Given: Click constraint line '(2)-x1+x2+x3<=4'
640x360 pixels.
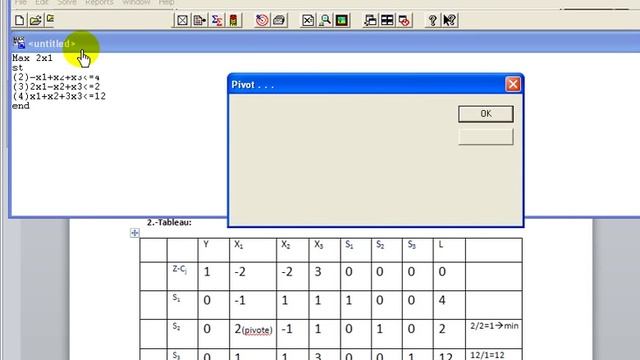Looking at the screenshot, I should [x=56, y=77].
